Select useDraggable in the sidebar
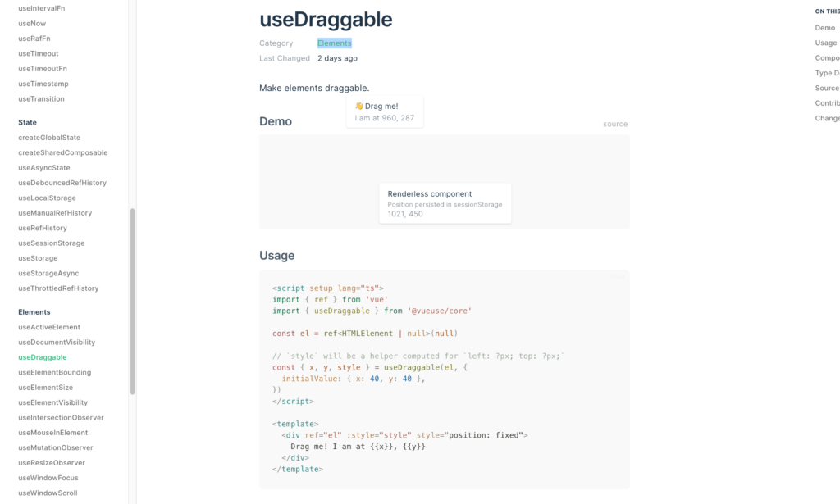Image resolution: width=840 pixels, height=504 pixels. pos(43,357)
